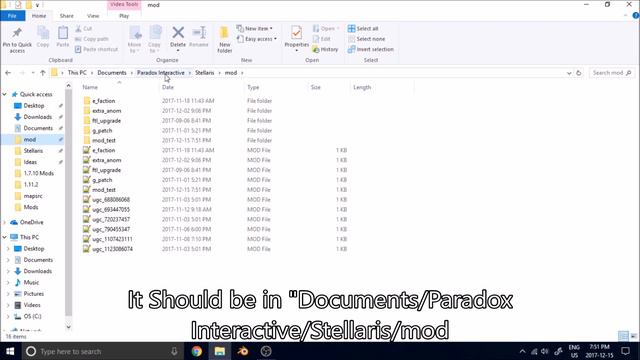
Task: Click Paste shortcut in ribbon
Action: [x=96, y=49]
